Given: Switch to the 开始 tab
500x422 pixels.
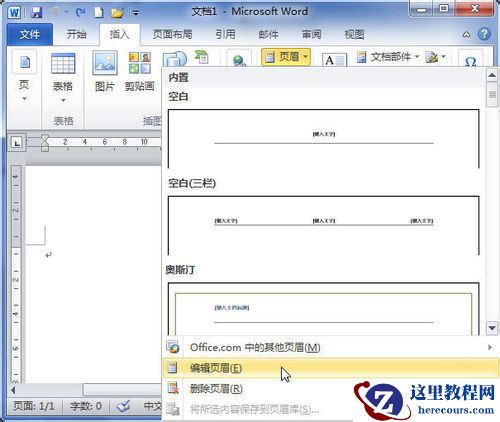Looking at the screenshot, I should tap(76, 34).
